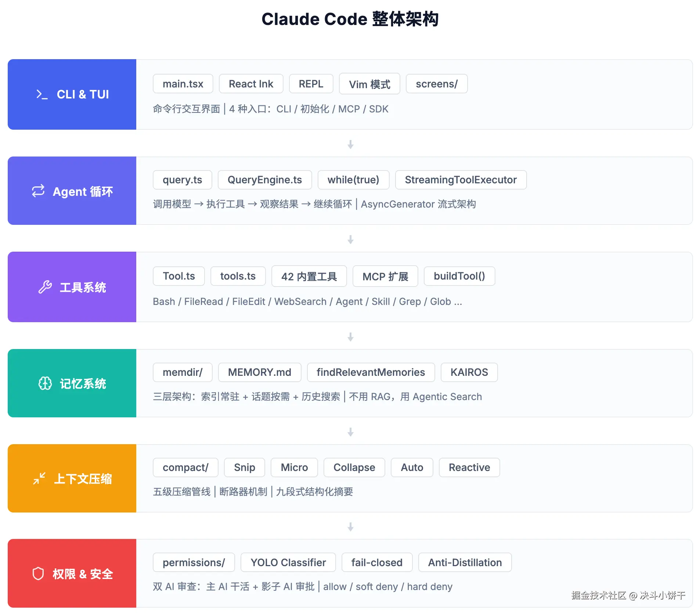Click the wrench icon on 工具系统
Viewport: 700px width, 615px height.
(x=45, y=287)
